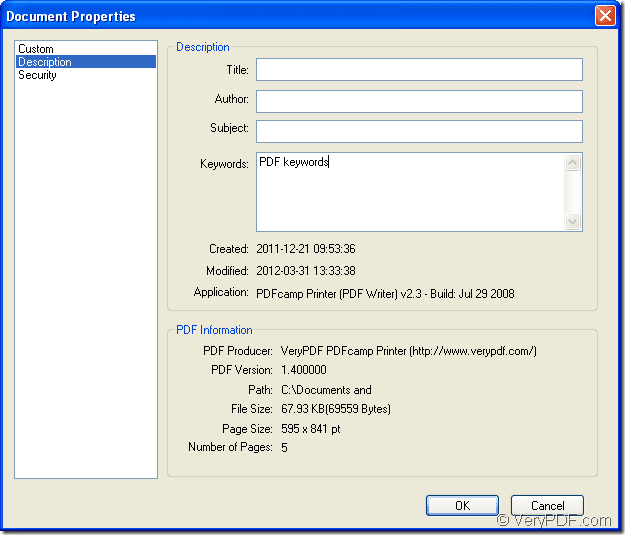Screen dimensions: 625x535
Task: Click into the Subject input field
Action: (x=419, y=131)
